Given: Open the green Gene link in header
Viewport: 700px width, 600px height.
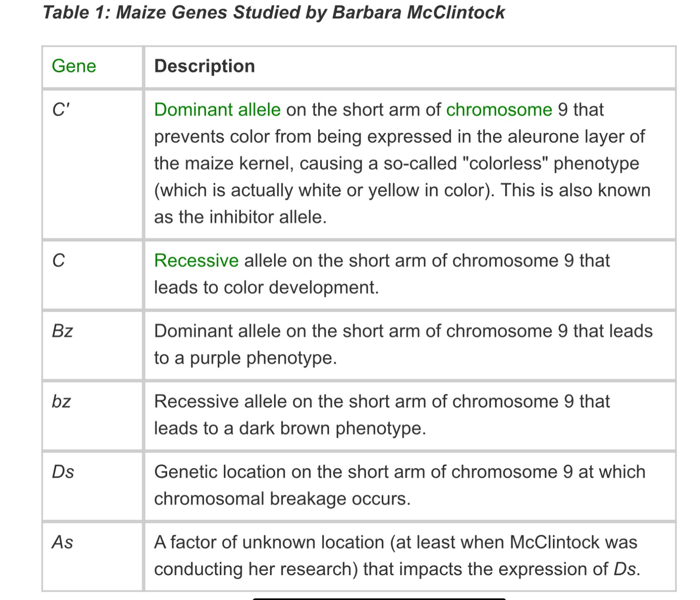Looking at the screenshot, I should pos(74,66).
